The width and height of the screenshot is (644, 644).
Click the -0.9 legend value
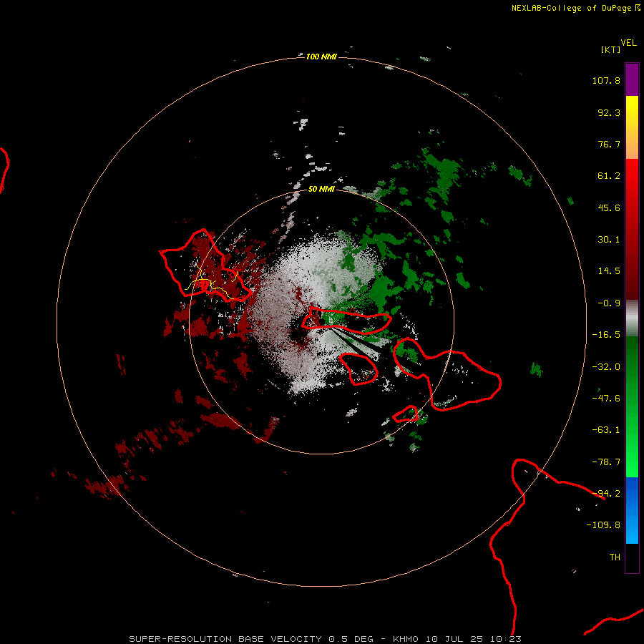pos(609,303)
